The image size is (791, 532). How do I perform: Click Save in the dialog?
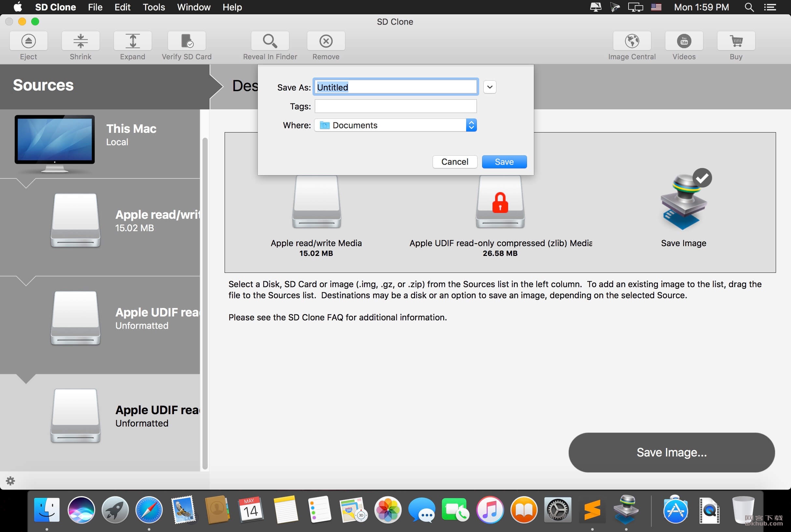[504, 162]
